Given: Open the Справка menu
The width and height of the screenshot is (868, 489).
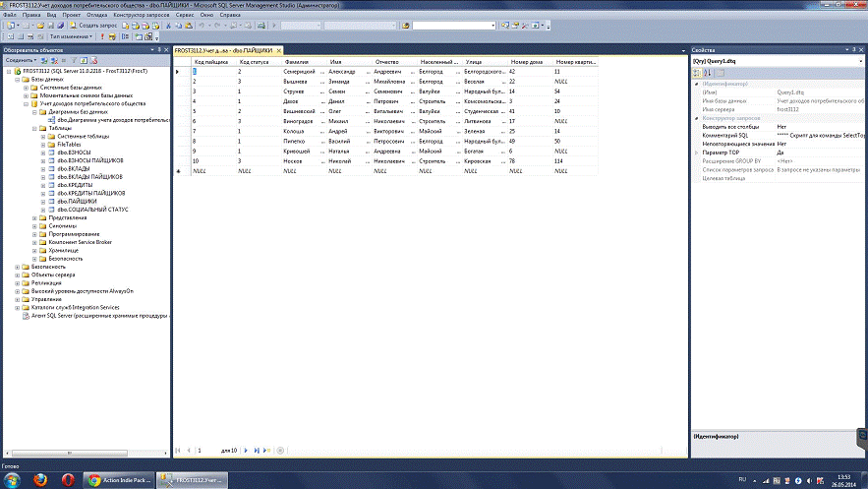Looking at the screenshot, I should [230, 15].
